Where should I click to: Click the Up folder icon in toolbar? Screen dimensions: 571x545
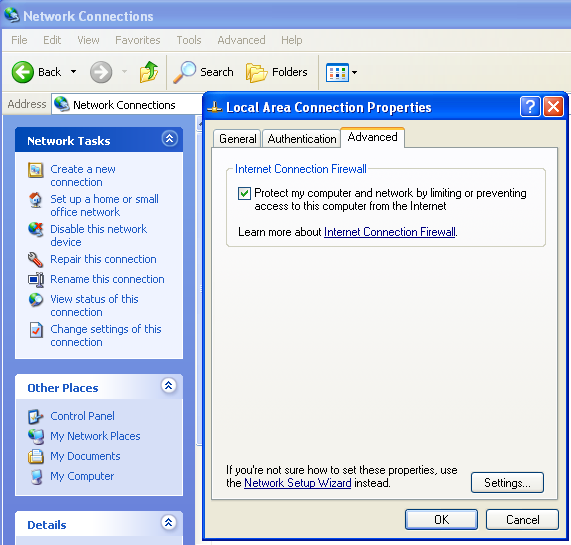coord(149,72)
